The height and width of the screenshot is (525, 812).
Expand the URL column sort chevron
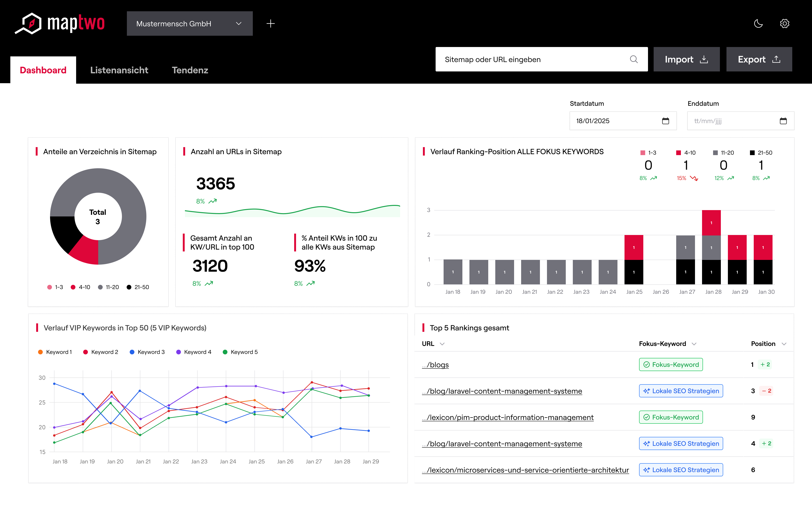click(x=442, y=344)
